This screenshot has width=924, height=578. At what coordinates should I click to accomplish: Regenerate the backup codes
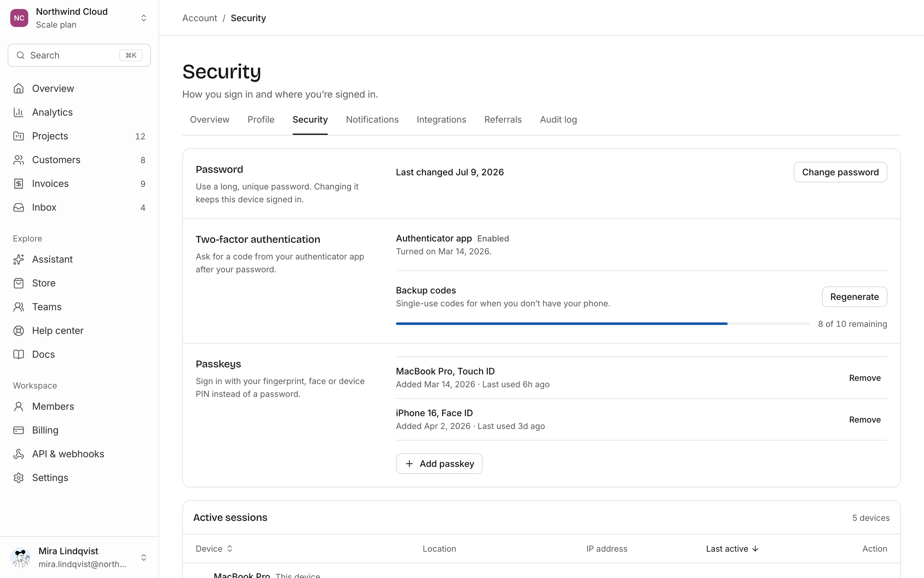click(854, 297)
